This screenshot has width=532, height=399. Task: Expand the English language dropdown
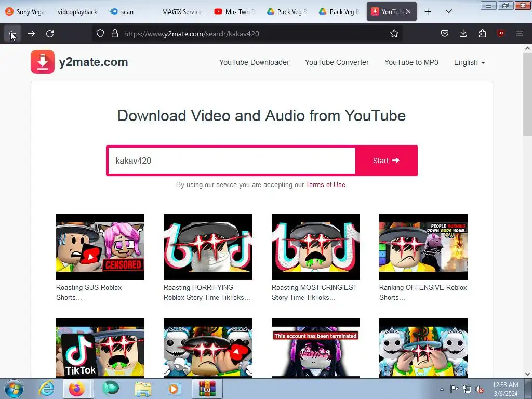click(x=469, y=62)
